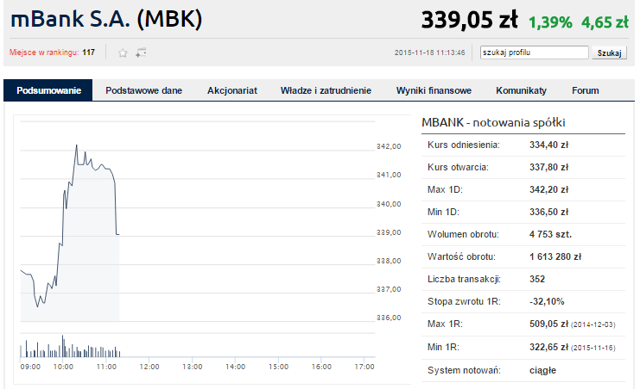Viewport: 640px width, 389px height.
Task: Go to Władze i zatrudnienie tab
Action: pyautogui.click(x=326, y=91)
